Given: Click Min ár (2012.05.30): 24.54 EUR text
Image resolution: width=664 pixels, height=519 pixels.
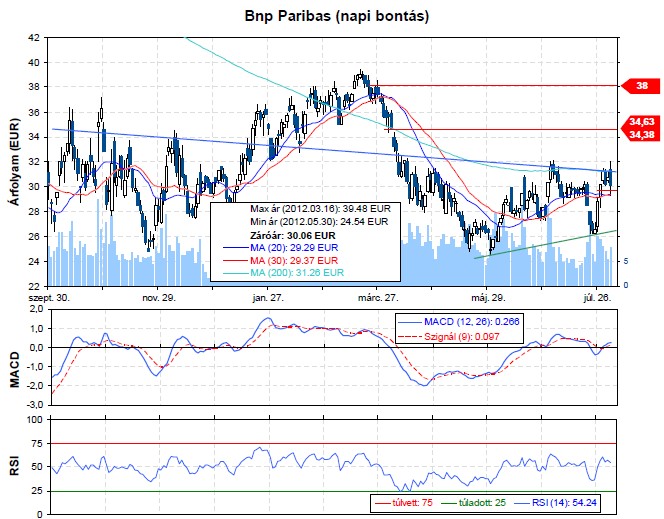Looking at the screenshot, I should pyautogui.click(x=319, y=221).
